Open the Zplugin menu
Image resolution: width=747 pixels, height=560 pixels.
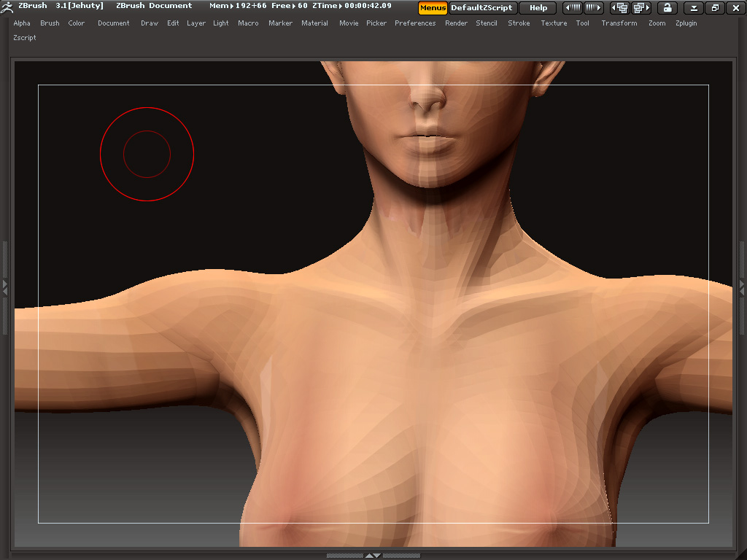tap(686, 23)
